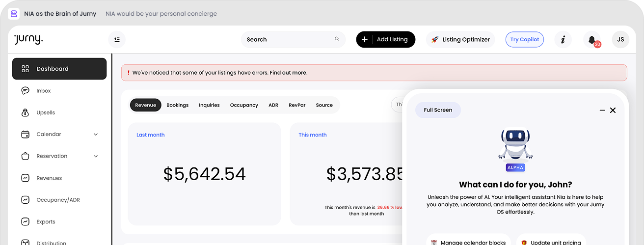Click the sidebar collapse menu icon
644x245 pixels.
click(117, 40)
